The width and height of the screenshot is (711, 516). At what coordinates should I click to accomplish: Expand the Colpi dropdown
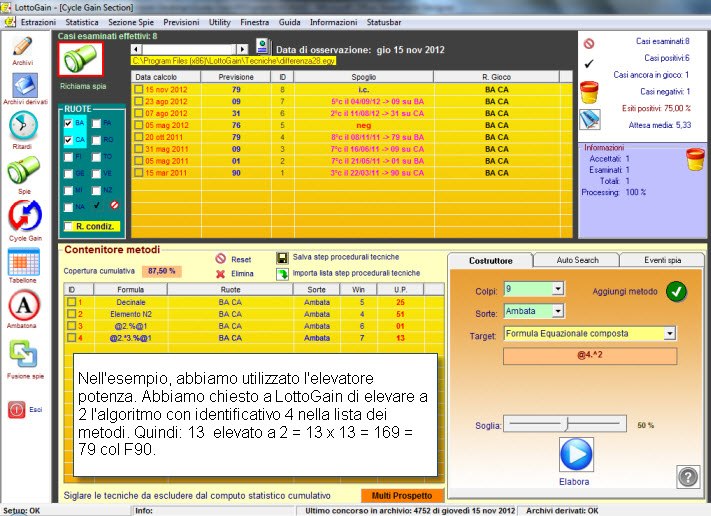[x=558, y=288]
